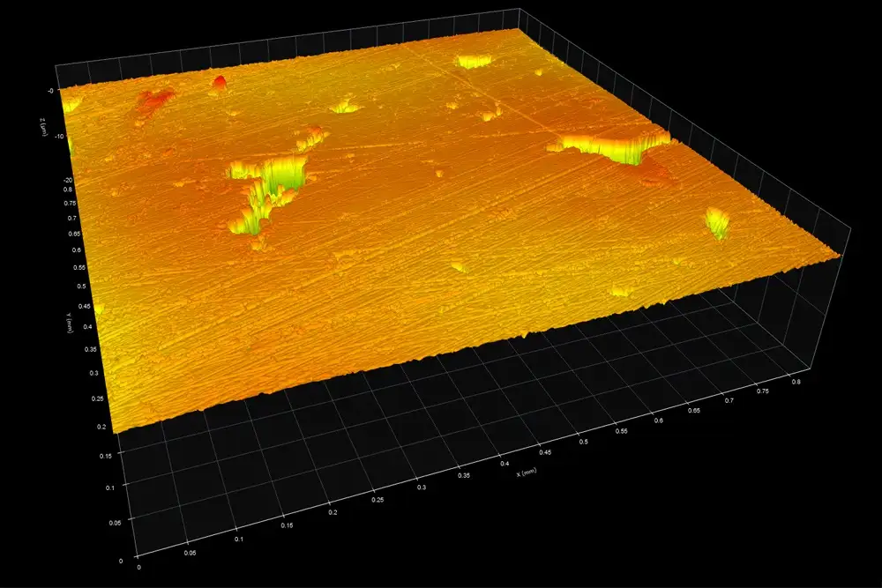
Task: Click Y-axis tick label 0.4
Action: (x=87, y=326)
